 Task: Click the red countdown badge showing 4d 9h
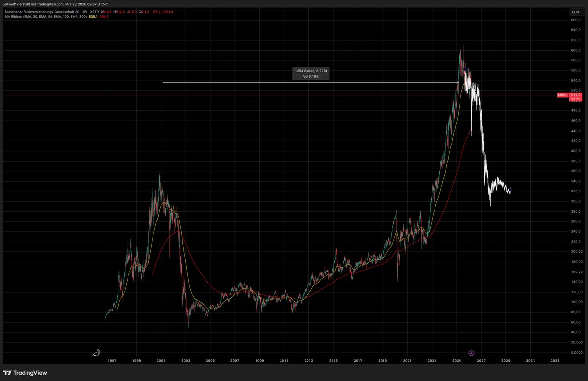pos(577,99)
